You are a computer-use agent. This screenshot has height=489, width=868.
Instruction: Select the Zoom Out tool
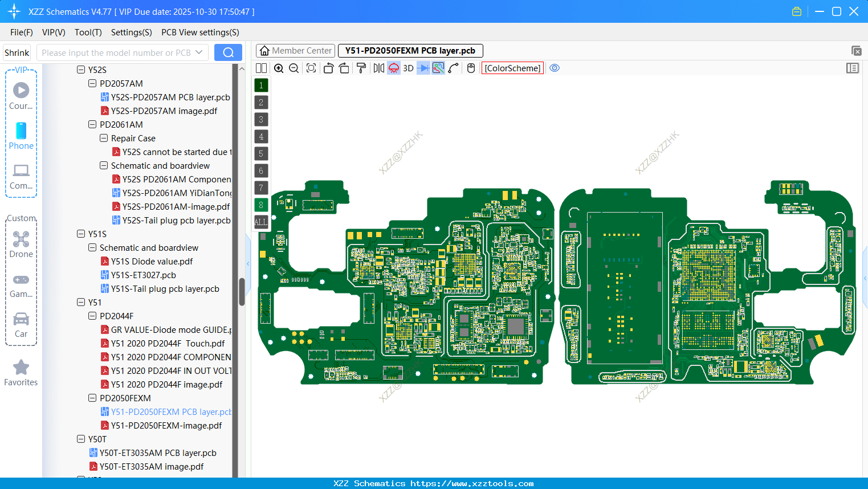tap(294, 68)
